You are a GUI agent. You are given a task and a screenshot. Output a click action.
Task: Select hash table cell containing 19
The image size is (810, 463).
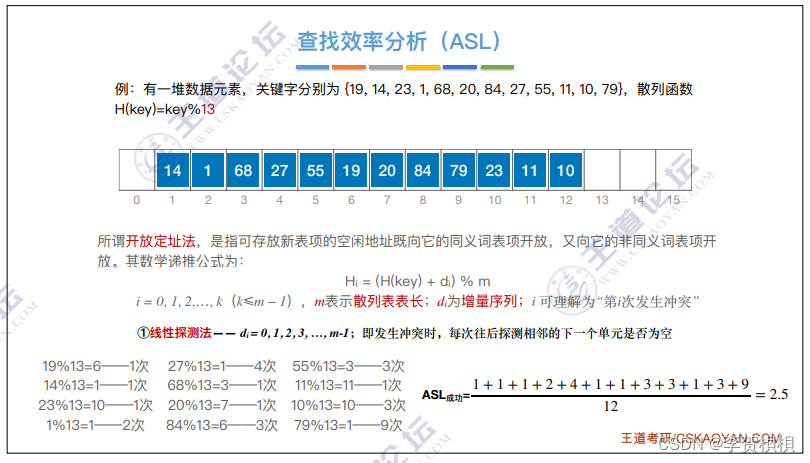351,170
